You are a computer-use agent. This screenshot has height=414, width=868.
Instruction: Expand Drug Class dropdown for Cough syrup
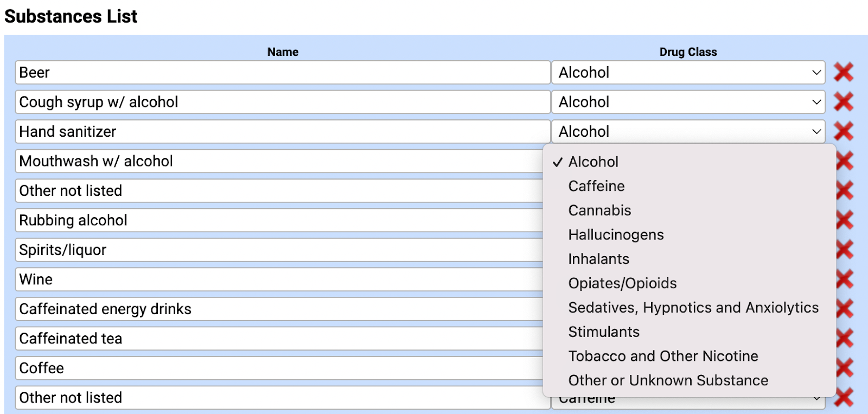(x=688, y=102)
